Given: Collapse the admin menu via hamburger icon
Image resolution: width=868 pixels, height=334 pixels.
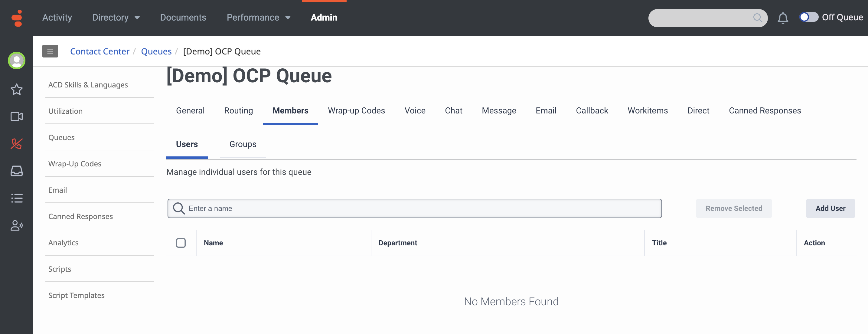Looking at the screenshot, I should 50,51.
